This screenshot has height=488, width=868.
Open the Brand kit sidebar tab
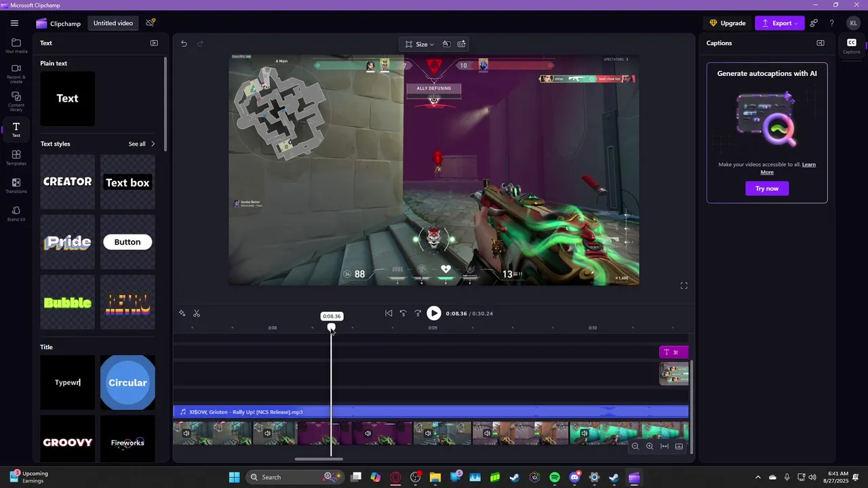16,213
